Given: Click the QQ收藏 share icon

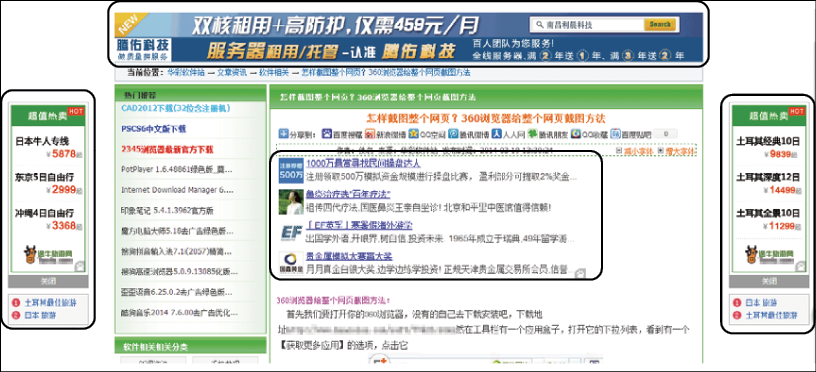Looking at the screenshot, I should coord(576,133).
